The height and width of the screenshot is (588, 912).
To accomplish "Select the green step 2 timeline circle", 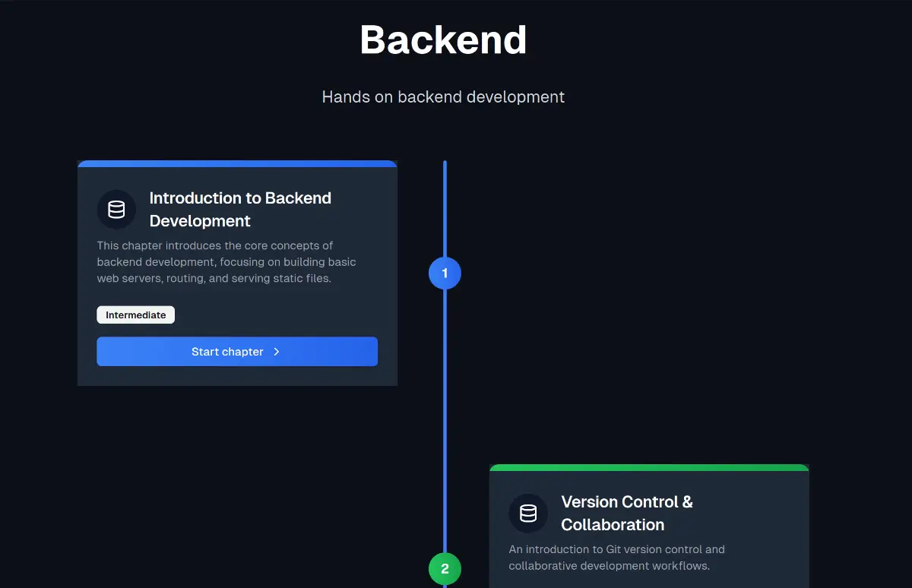I will pyautogui.click(x=445, y=568).
